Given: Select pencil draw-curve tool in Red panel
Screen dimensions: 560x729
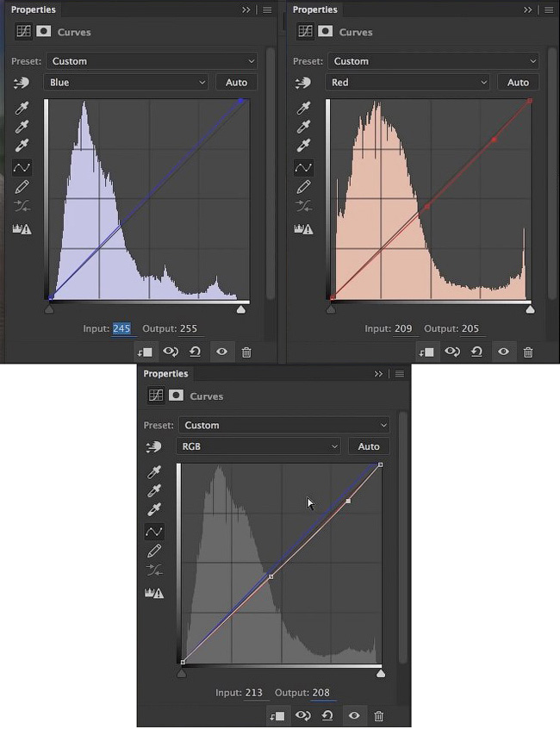Looking at the screenshot, I should click(303, 187).
